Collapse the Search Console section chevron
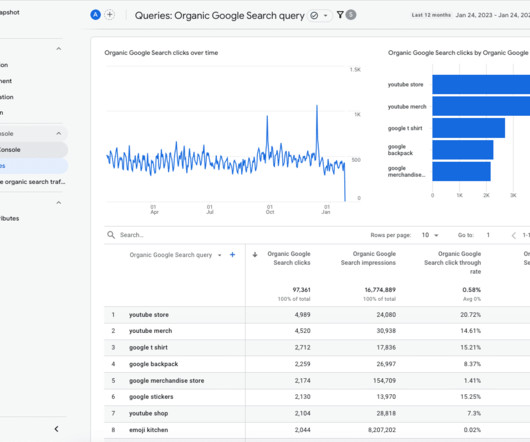 [x=59, y=133]
